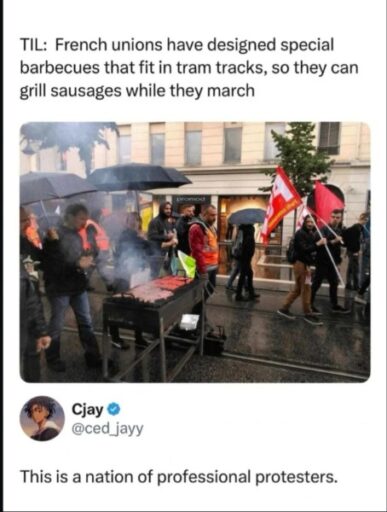Screen dimensions: 387x512
Task: Visit the @ced_jayy handle
Action: 107,429
